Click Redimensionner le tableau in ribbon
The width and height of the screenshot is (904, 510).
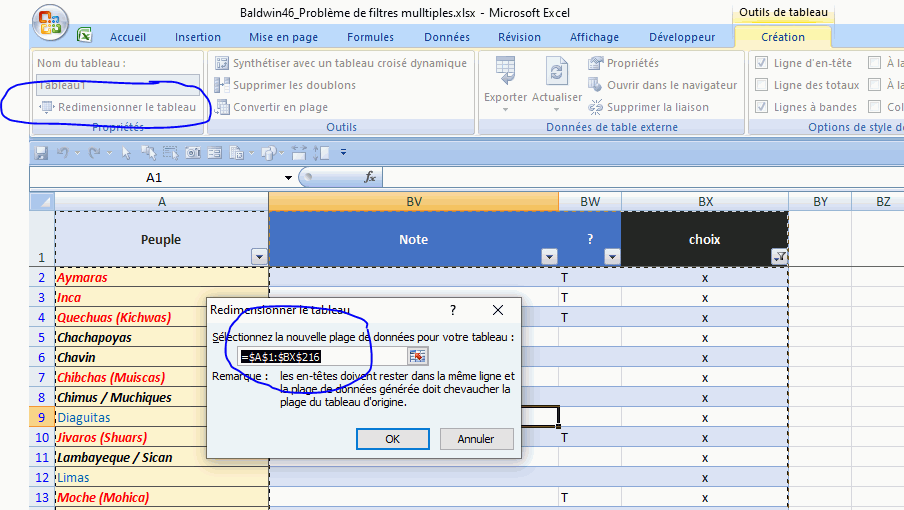[x=118, y=107]
